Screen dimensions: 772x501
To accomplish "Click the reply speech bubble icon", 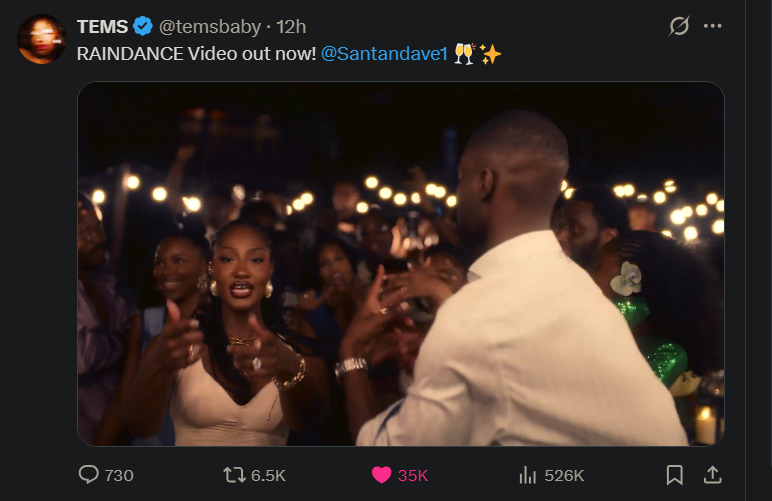I will (89, 475).
